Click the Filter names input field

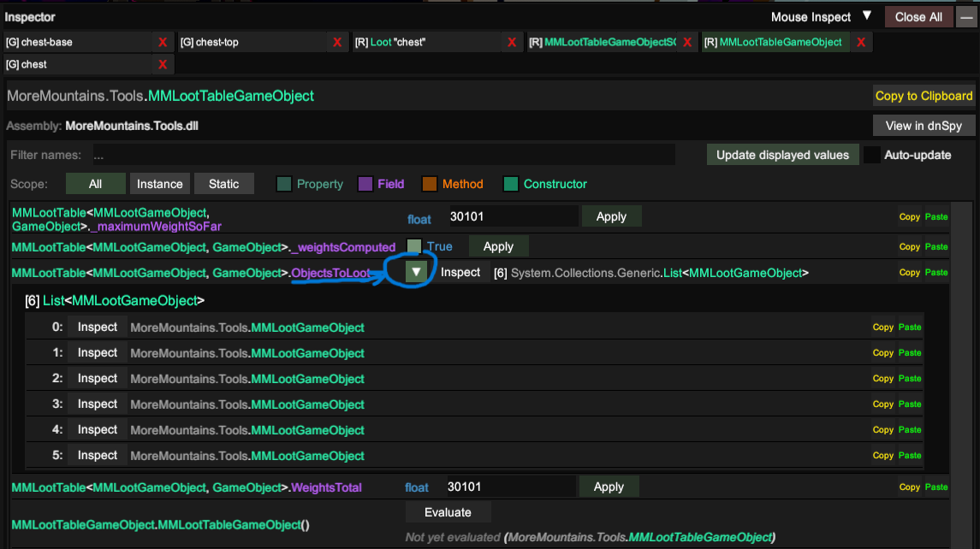(383, 155)
